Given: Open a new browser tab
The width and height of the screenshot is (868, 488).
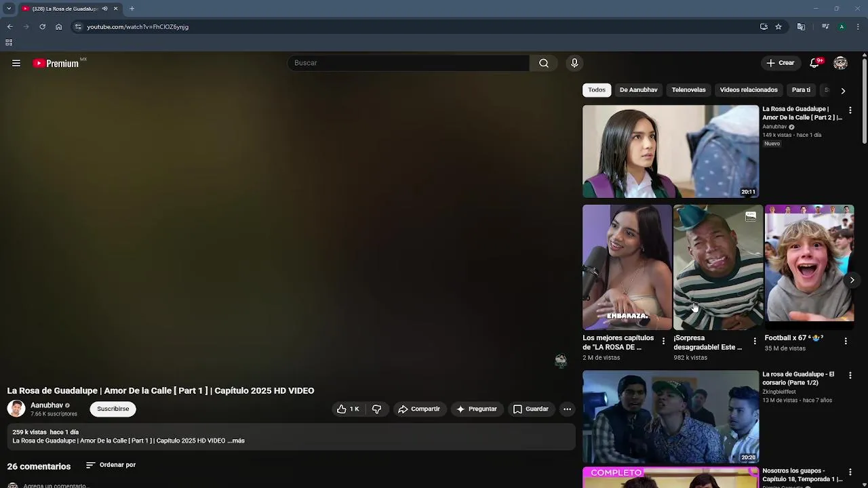Looking at the screenshot, I should tap(132, 9).
